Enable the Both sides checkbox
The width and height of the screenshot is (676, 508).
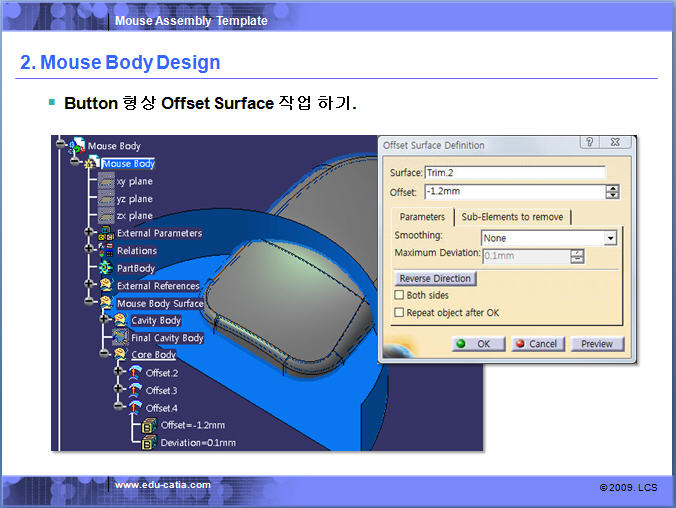pyautogui.click(x=399, y=296)
